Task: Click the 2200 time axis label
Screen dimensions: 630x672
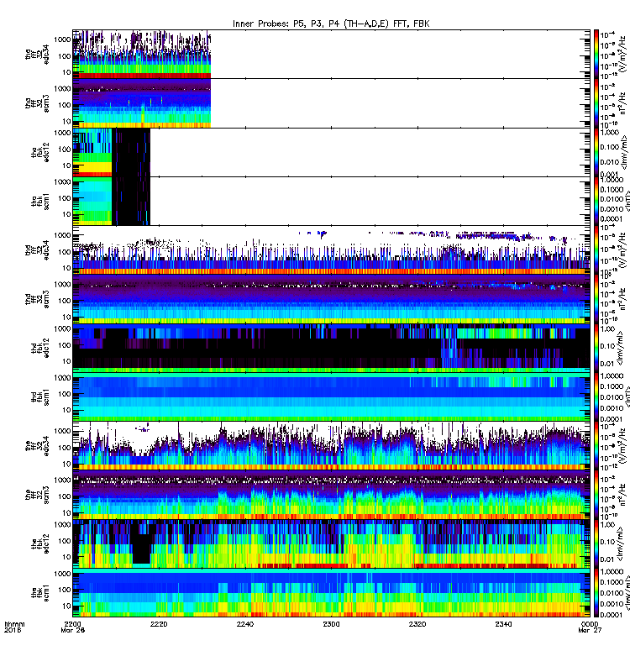Action: (72, 623)
